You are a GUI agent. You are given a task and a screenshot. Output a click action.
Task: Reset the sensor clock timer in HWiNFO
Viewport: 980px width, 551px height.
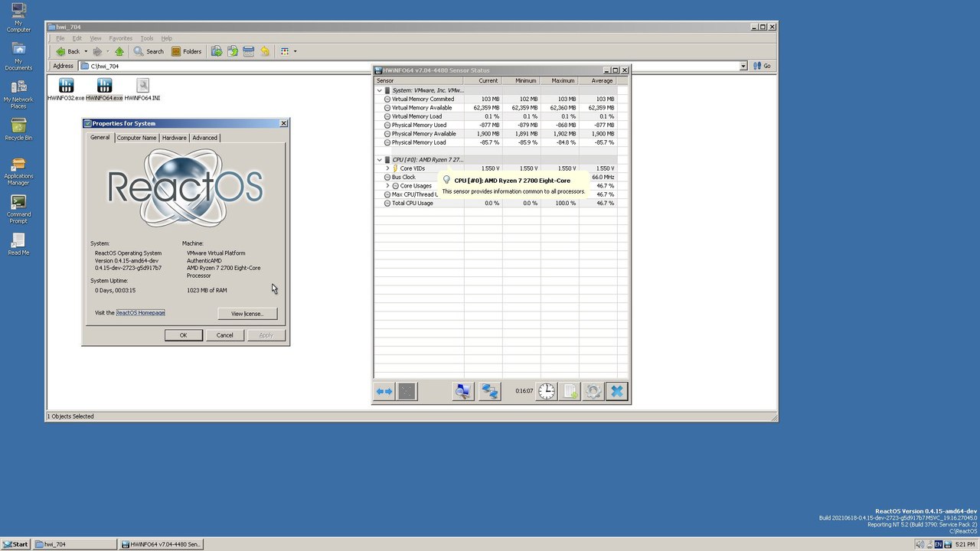pyautogui.click(x=546, y=391)
